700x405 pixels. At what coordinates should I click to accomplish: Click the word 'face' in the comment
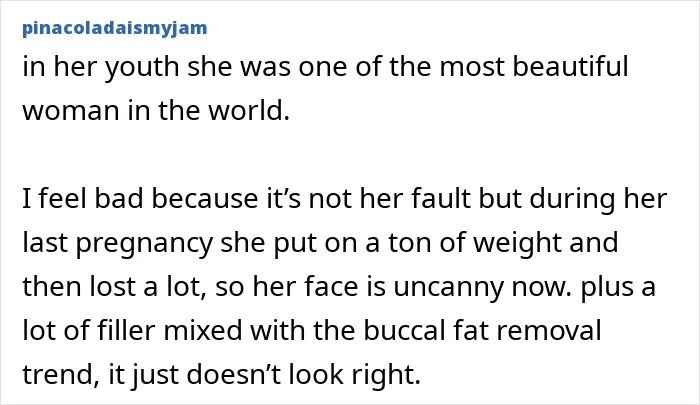pos(332,286)
